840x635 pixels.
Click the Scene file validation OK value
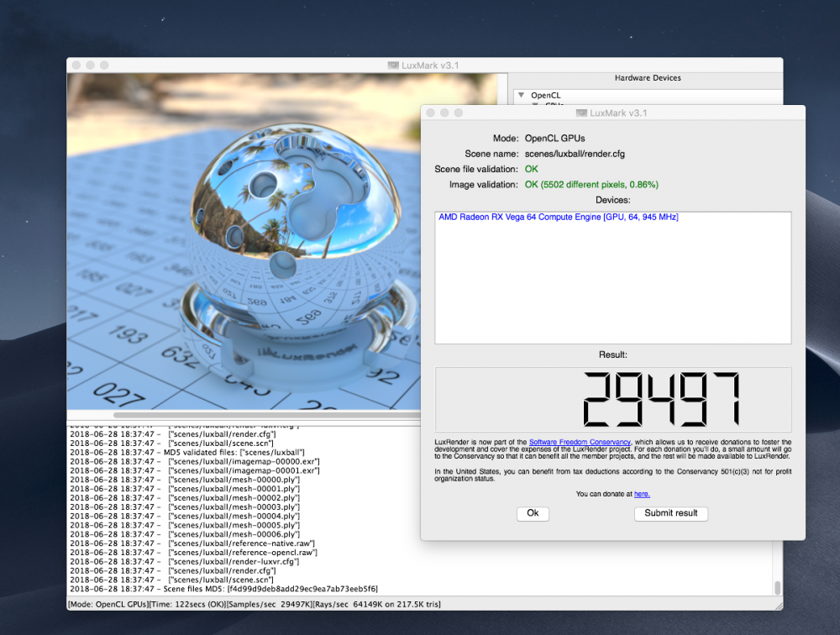pos(532,169)
